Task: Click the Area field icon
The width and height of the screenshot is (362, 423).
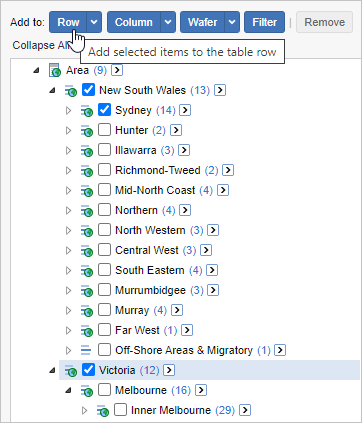Action: pos(55,70)
